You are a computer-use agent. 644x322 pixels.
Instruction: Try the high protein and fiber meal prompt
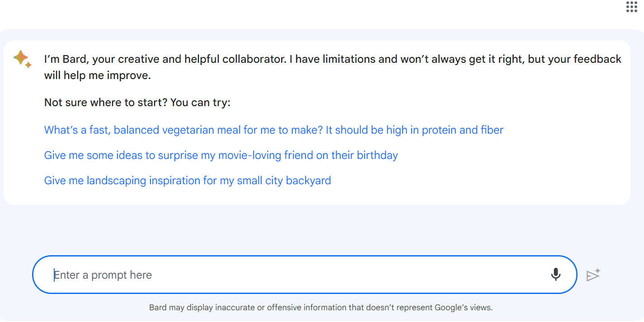point(273,130)
